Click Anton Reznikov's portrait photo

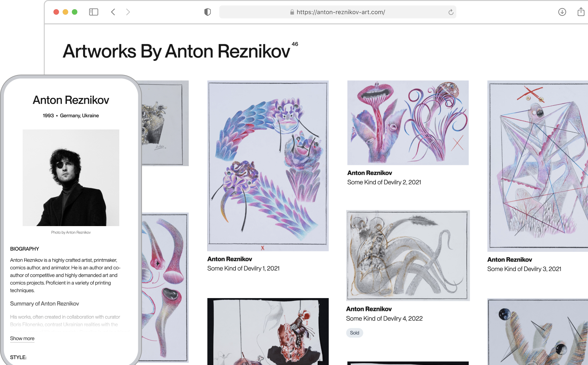71,178
